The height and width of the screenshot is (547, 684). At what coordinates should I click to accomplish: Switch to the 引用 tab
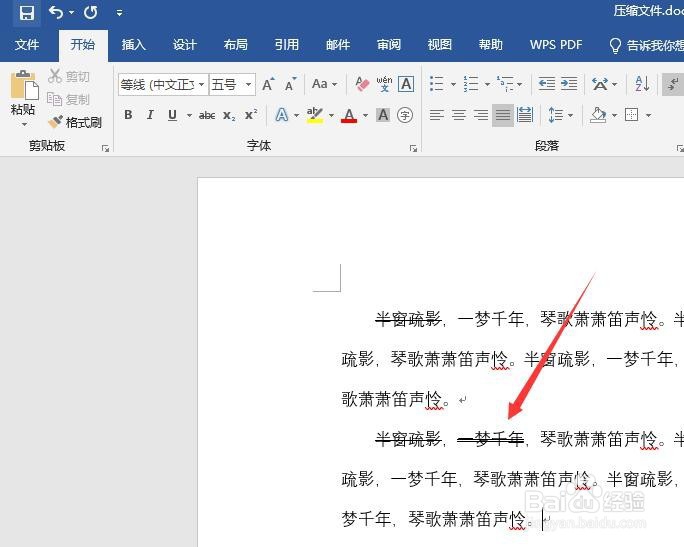coord(287,44)
